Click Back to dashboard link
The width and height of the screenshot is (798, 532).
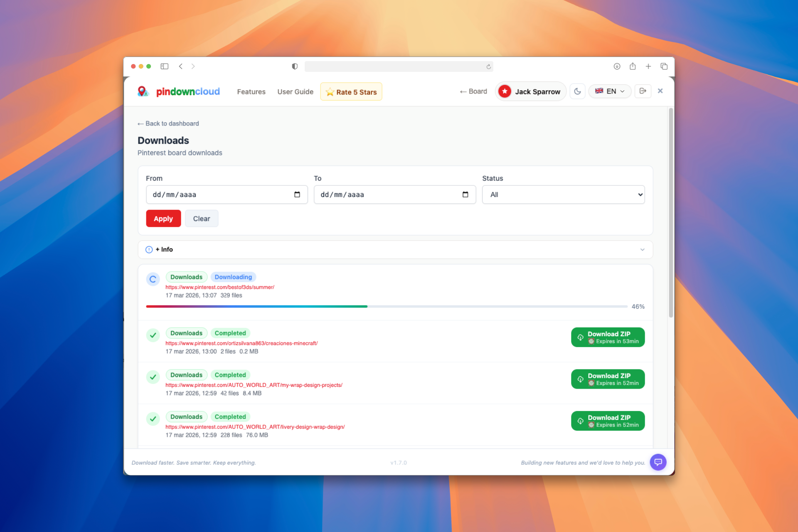pyautogui.click(x=168, y=123)
